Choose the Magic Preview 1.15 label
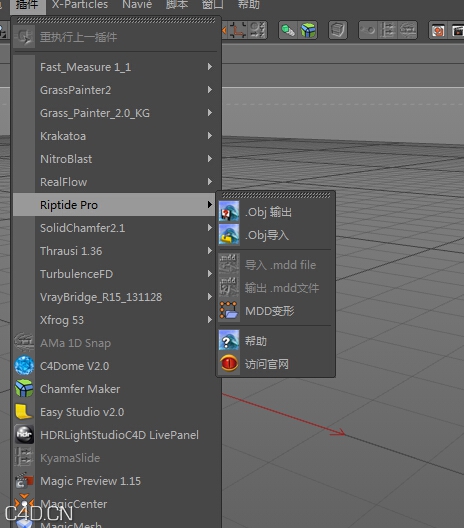The height and width of the screenshot is (528, 464). (x=90, y=481)
